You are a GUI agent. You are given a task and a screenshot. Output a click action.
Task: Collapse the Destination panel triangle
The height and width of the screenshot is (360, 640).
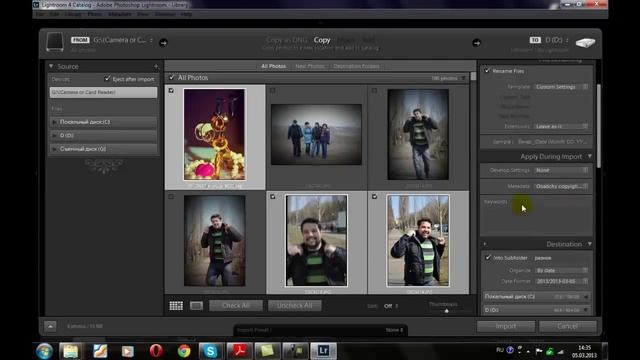[x=590, y=244]
